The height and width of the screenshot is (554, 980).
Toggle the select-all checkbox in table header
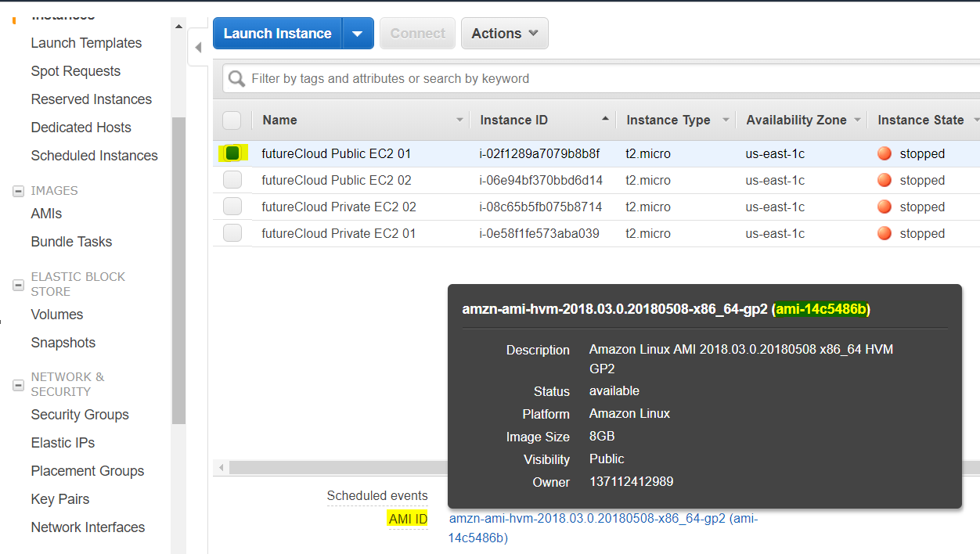coord(232,120)
